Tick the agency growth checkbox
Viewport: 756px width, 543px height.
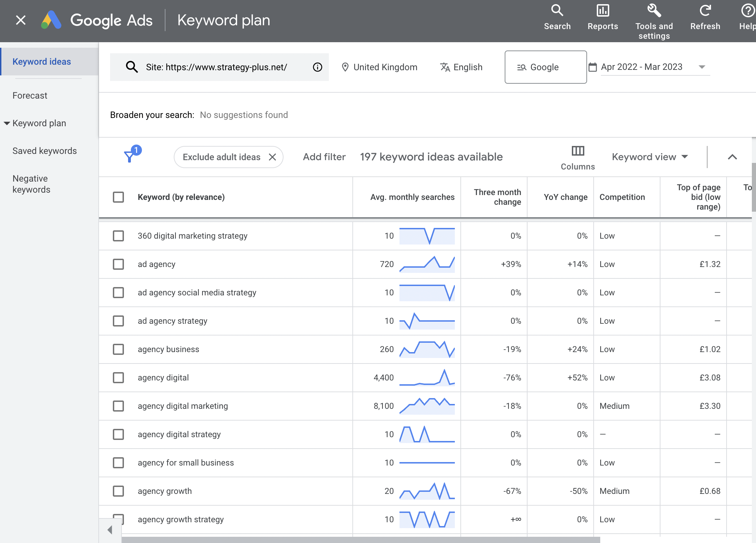(x=118, y=491)
